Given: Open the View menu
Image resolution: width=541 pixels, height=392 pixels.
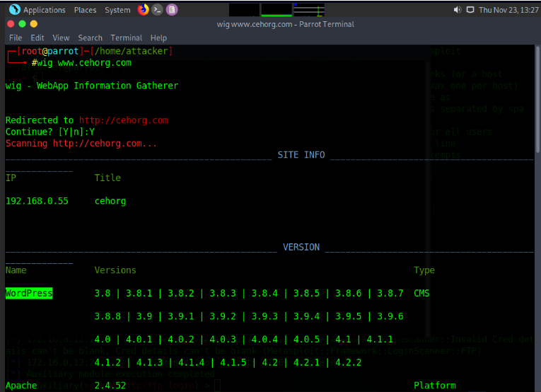Looking at the screenshot, I should pyautogui.click(x=61, y=38).
